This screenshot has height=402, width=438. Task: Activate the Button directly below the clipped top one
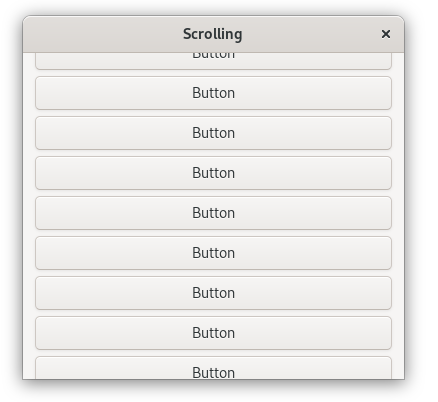coord(213,93)
